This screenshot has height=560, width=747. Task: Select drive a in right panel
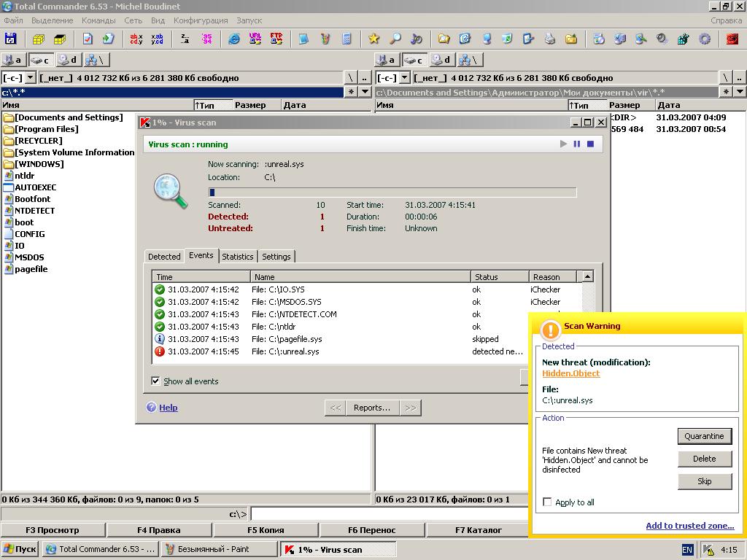[x=386, y=60]
